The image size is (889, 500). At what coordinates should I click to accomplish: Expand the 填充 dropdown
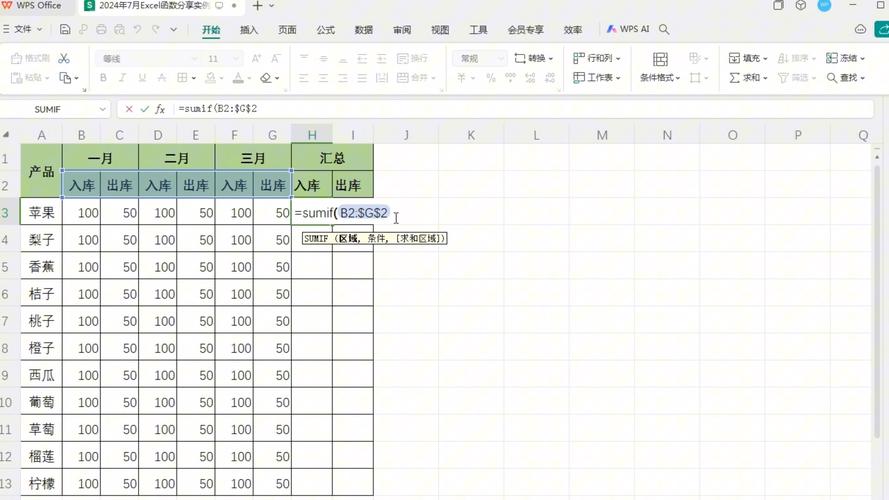coord(765,58)
